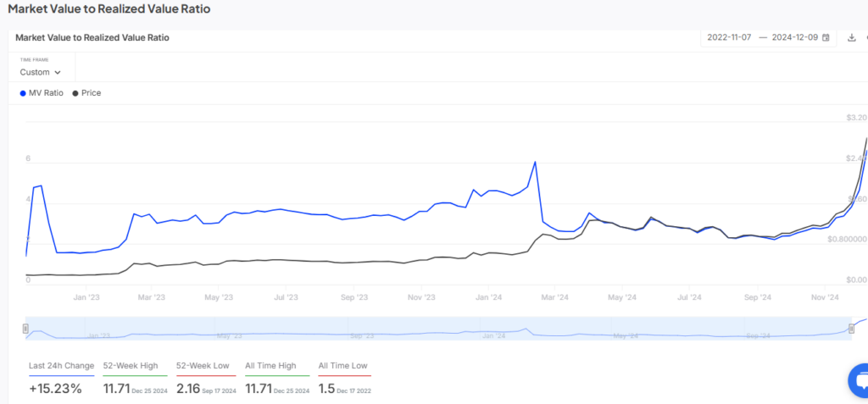Click the left range navigator handle
The height and width of the screenshot is (404, 868).
click(x=25, y=329)
